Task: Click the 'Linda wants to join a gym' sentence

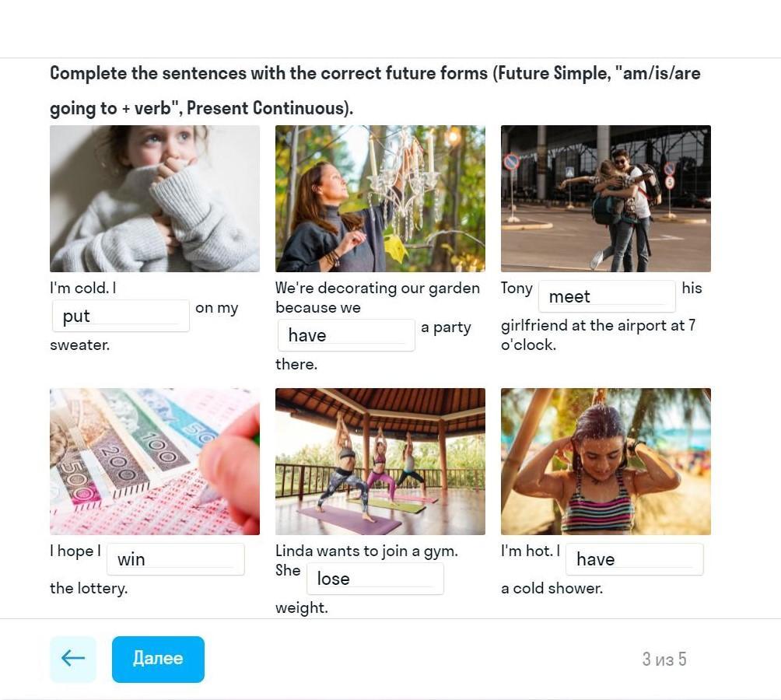Action: point(366,551)
